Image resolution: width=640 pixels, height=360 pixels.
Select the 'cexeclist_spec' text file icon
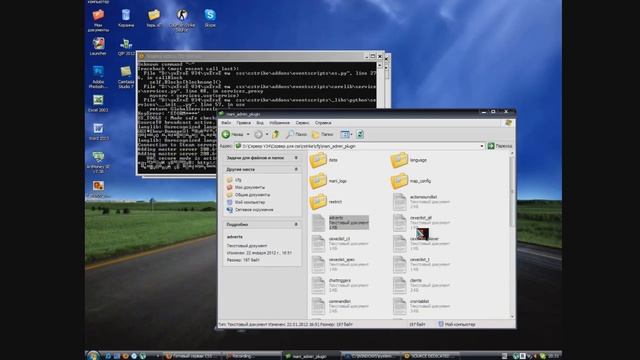point(318,264)
